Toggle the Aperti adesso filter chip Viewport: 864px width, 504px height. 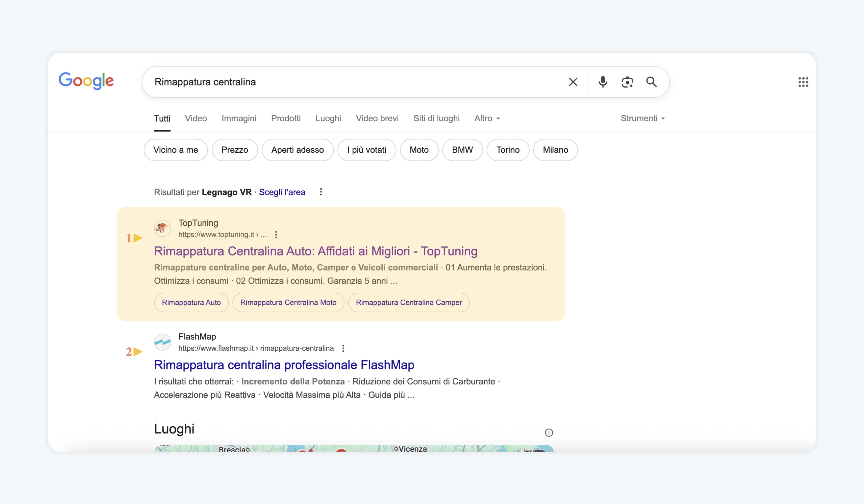[x=297, y=150]
